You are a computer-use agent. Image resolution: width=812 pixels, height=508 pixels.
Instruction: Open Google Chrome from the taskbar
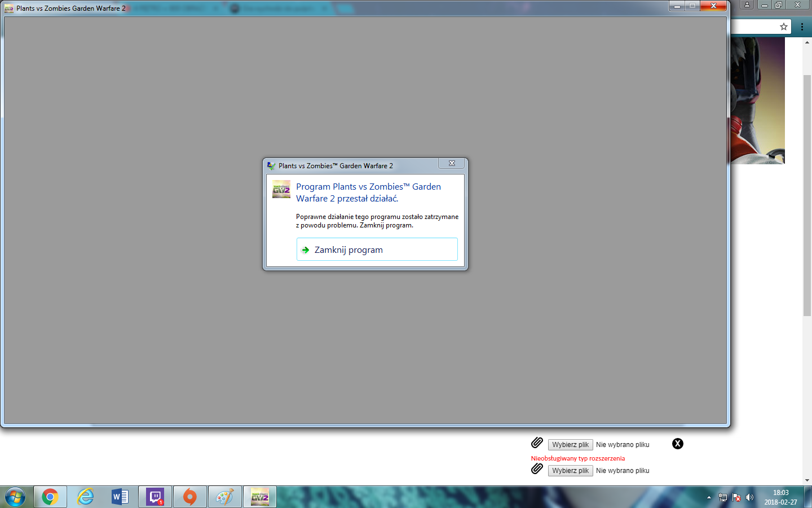point(50,497)
